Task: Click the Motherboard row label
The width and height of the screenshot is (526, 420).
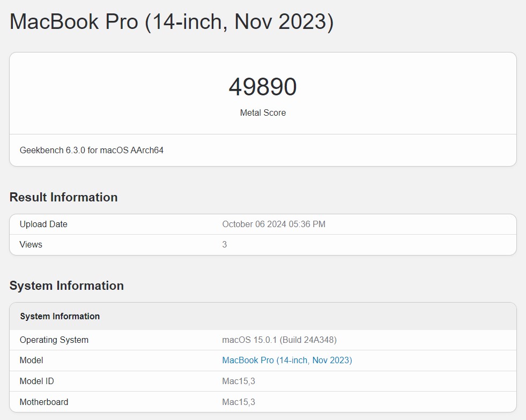Action: point(44,402)
